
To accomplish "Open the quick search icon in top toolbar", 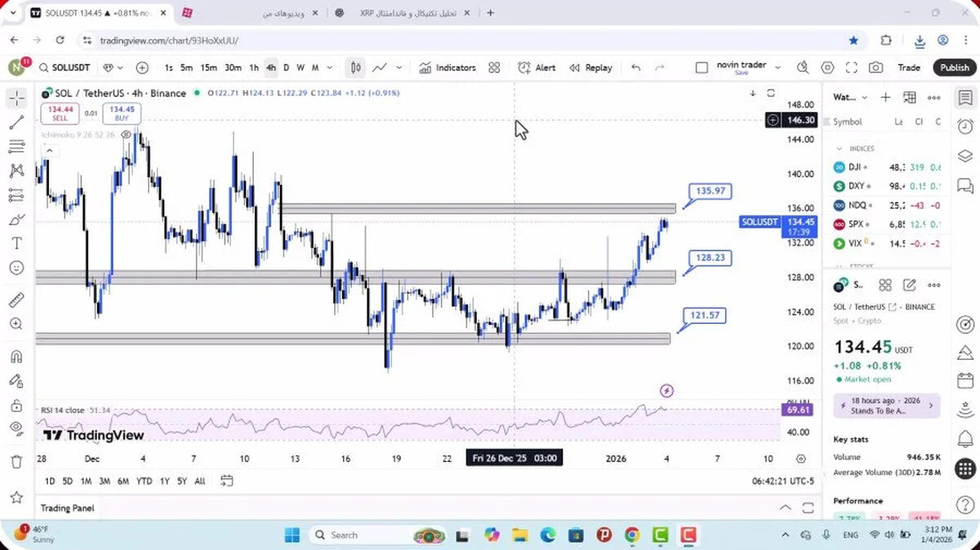I will [x=803, y=68].
